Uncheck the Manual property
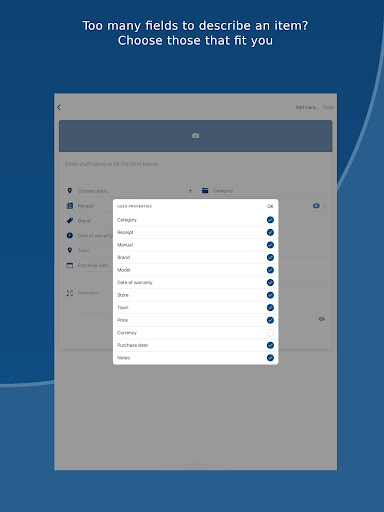 (x=270, y=245)
